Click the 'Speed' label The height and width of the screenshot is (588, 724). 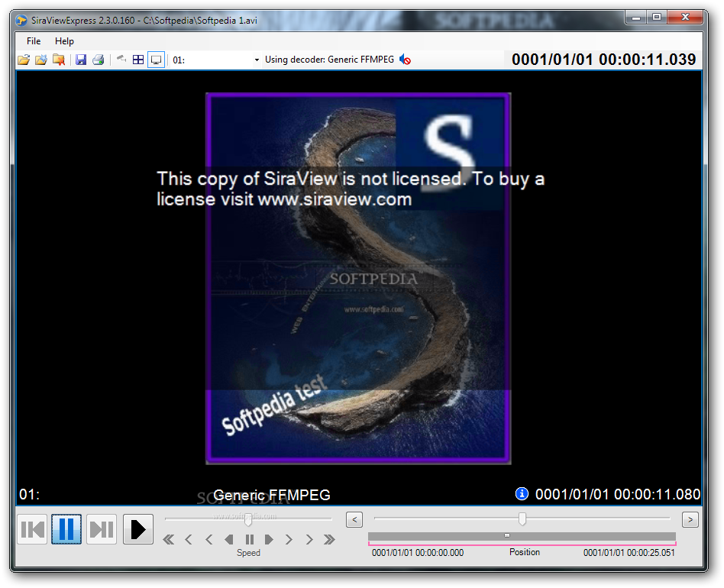tap(248, 552)
